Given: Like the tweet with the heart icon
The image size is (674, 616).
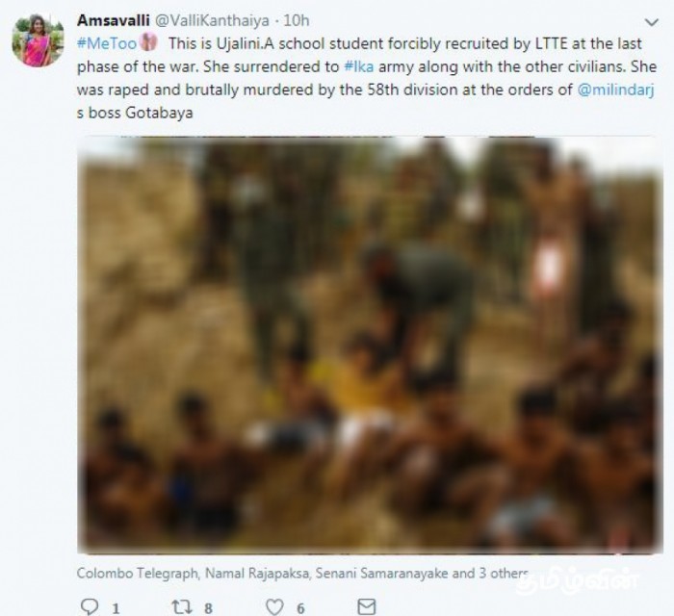Looking at the screenshot, I should (x=274, y=605).
